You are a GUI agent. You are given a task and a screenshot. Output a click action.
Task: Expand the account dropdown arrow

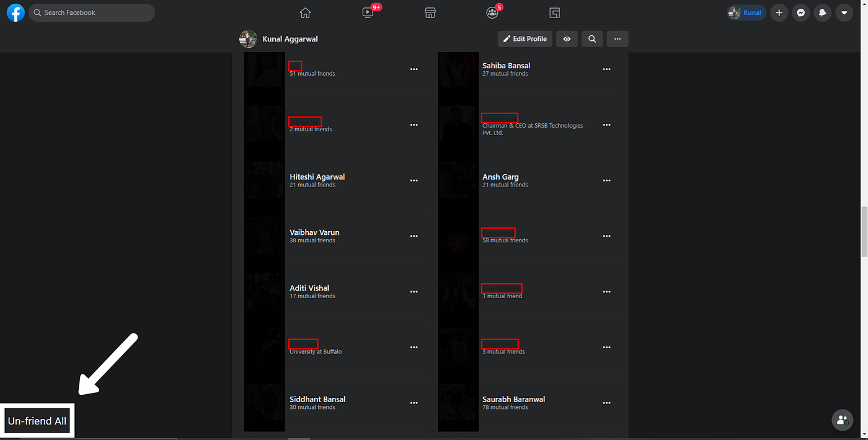click(x=844, y=12)
